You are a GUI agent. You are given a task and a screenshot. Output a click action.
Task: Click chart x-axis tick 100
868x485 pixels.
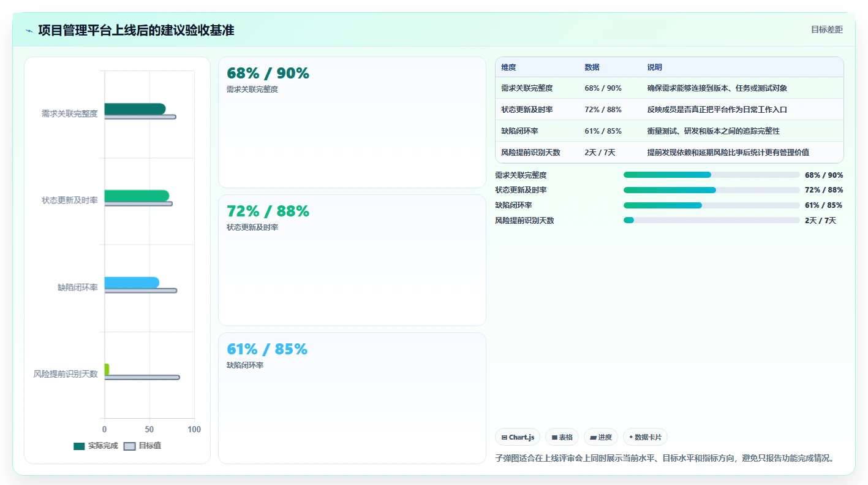(194, 429)
